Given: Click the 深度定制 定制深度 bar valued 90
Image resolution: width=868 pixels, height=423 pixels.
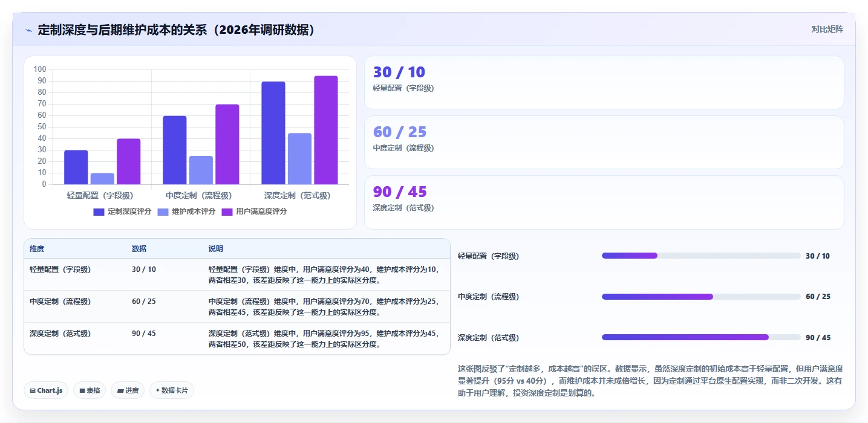Looking at the screenshot, I should [273, 133].
